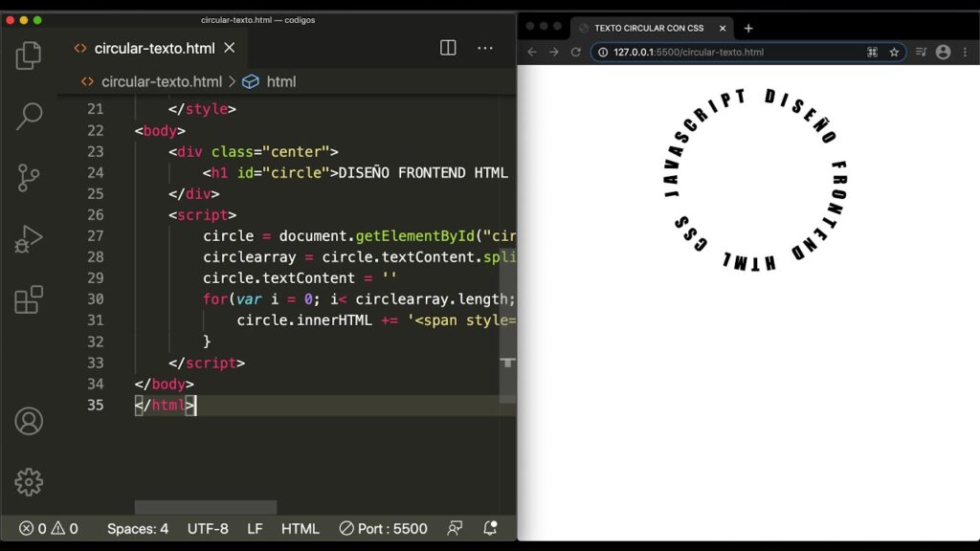
Task: Open the Manage gear settings
Action: (x=29, y=481)
